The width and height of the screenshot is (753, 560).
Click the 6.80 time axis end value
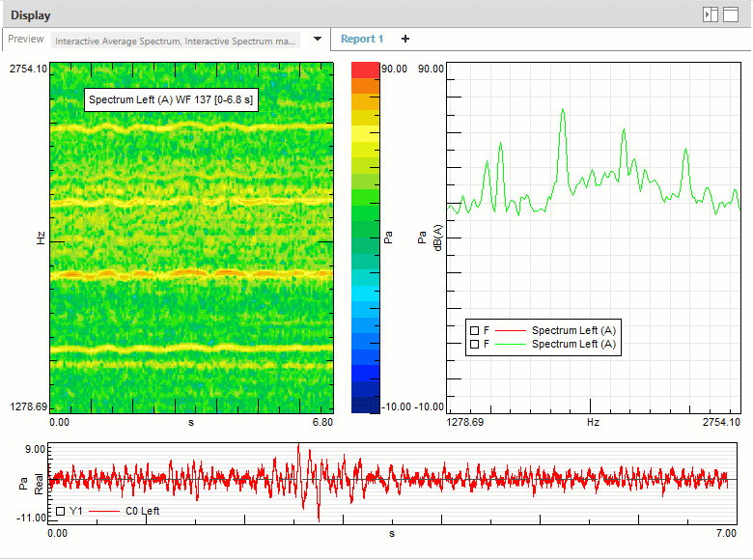click(x=321, y=423)
